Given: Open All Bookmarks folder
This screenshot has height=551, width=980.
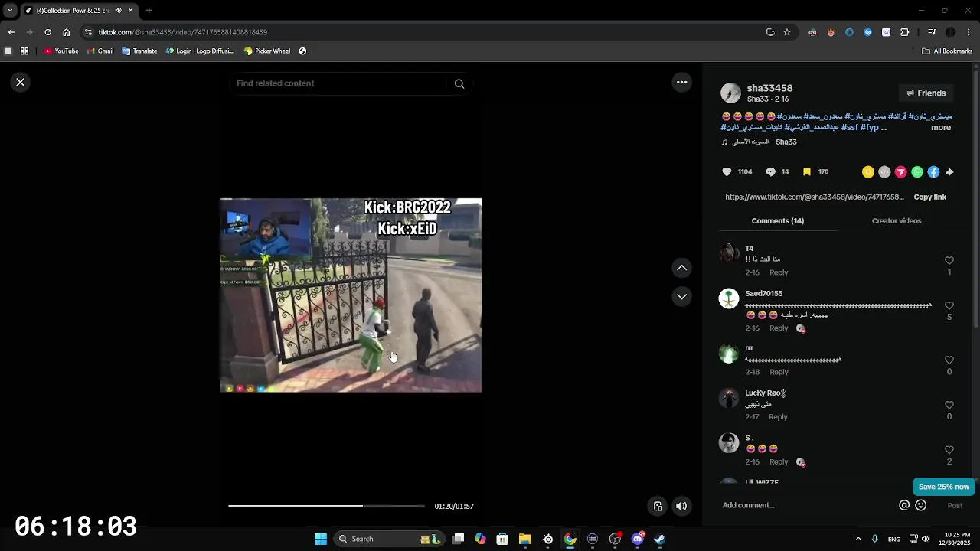Looking at the screenshot, I should (947, 51).
